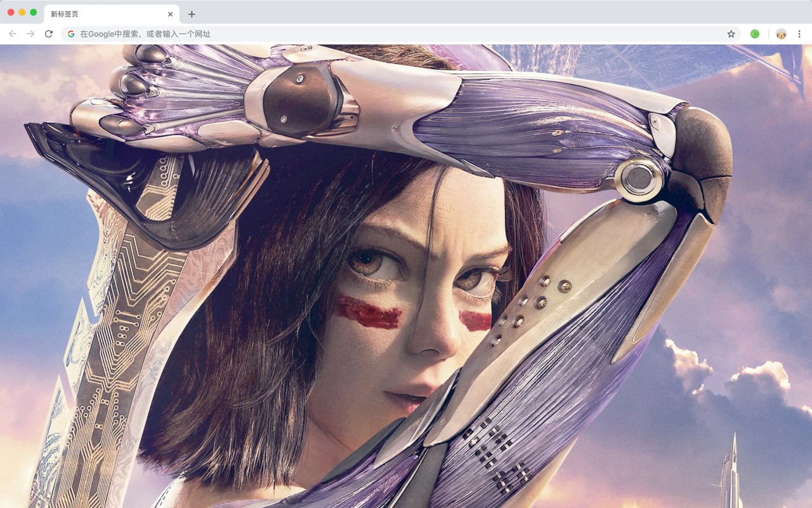Go back to the previous page
Viewport: 812px width, 508px height.
click(13, 34)
